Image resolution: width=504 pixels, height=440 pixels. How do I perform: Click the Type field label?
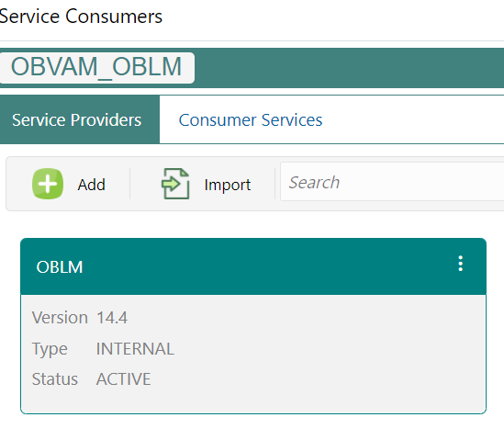(50, 349)
